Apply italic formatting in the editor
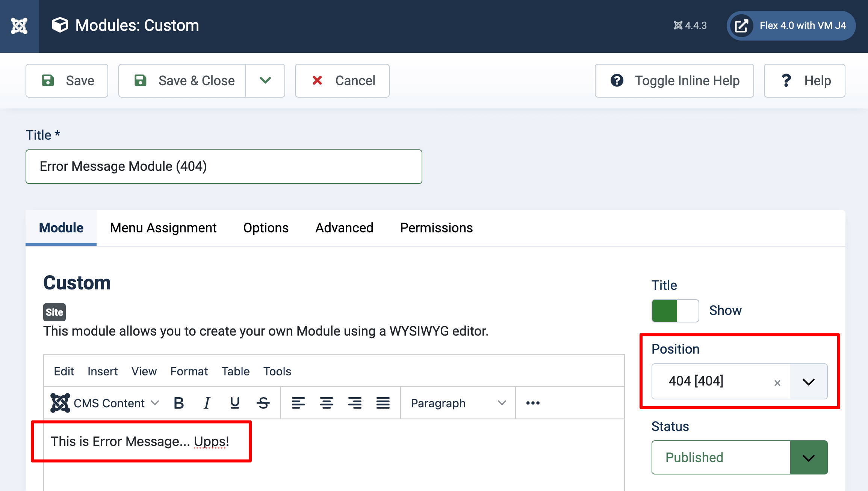Image resolution: width=868 pixels, height=491 pixels. [x=207, y=403]
